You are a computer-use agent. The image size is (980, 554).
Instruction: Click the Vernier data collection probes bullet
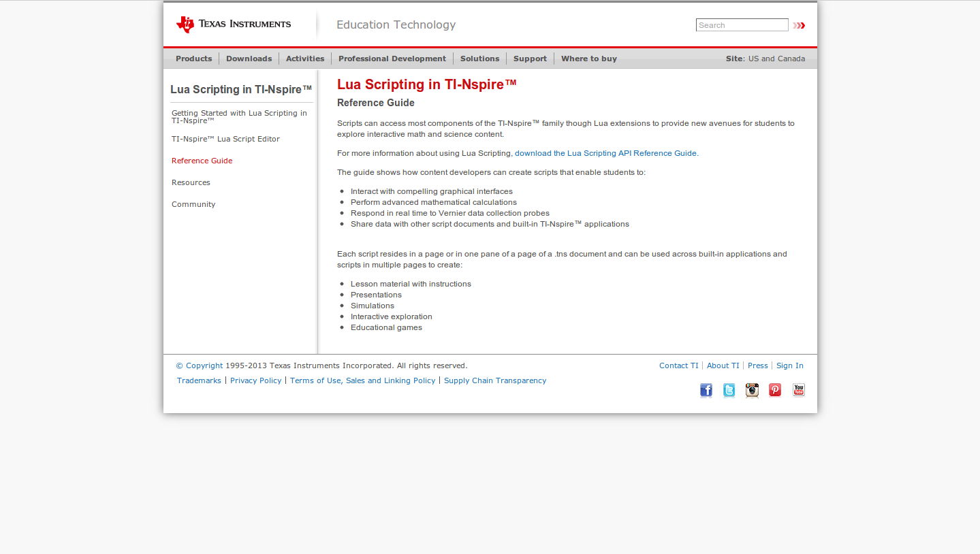[x=450, y=213]
